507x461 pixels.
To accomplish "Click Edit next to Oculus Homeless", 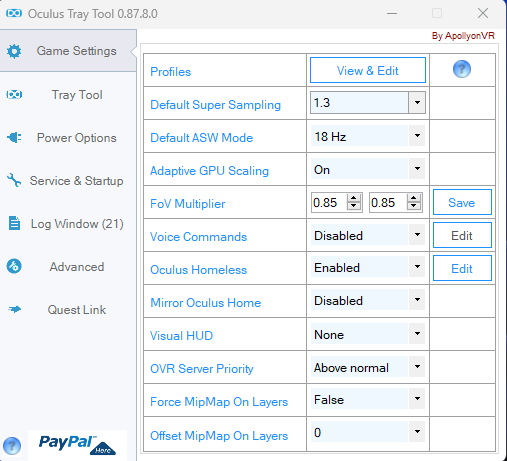I will click(462, 268).
